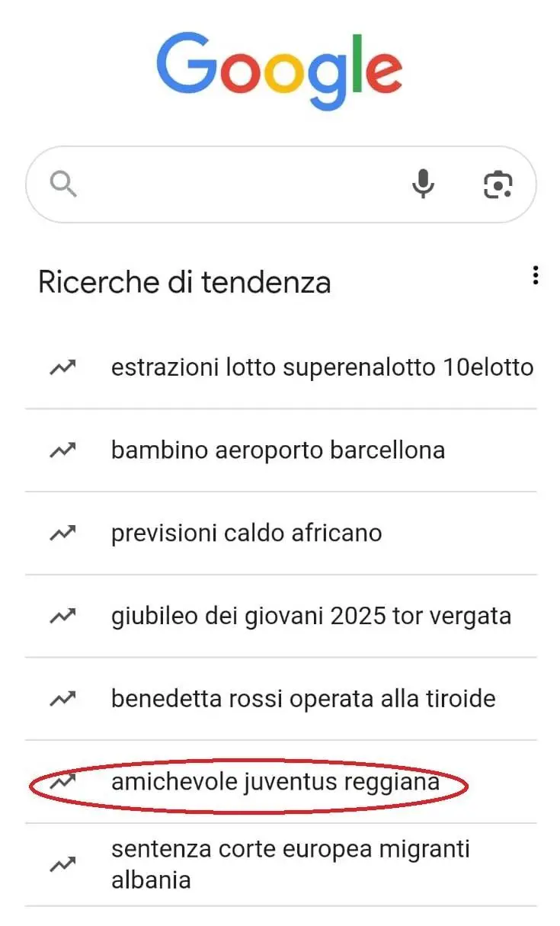Screen dimensions: 560x926
Task: Click trend arrow beside sentenza corte europea
Action: coord(62,864)
